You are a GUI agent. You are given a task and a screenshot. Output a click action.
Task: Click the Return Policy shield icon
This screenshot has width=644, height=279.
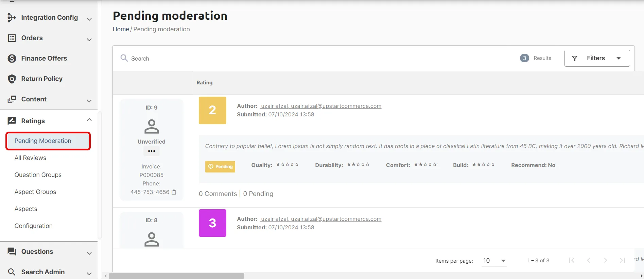point(12,79)
